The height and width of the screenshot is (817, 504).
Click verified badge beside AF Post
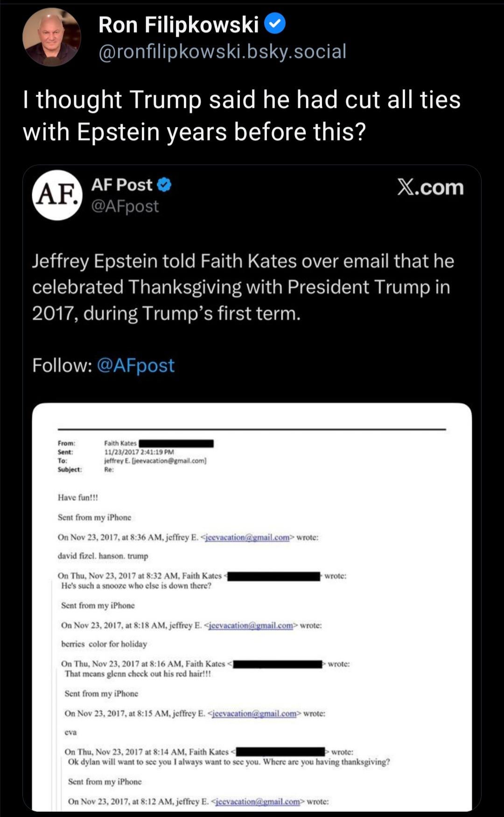click(164, 185)
